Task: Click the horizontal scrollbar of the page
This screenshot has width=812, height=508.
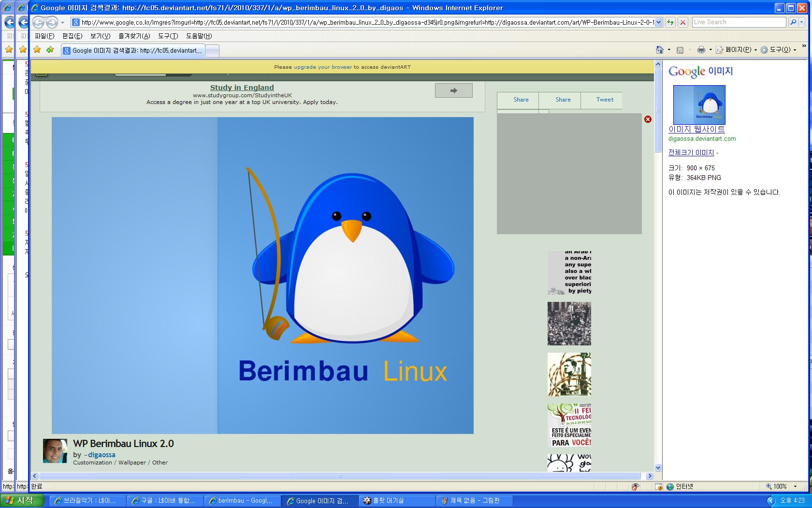Action: (x=340, y=476)
